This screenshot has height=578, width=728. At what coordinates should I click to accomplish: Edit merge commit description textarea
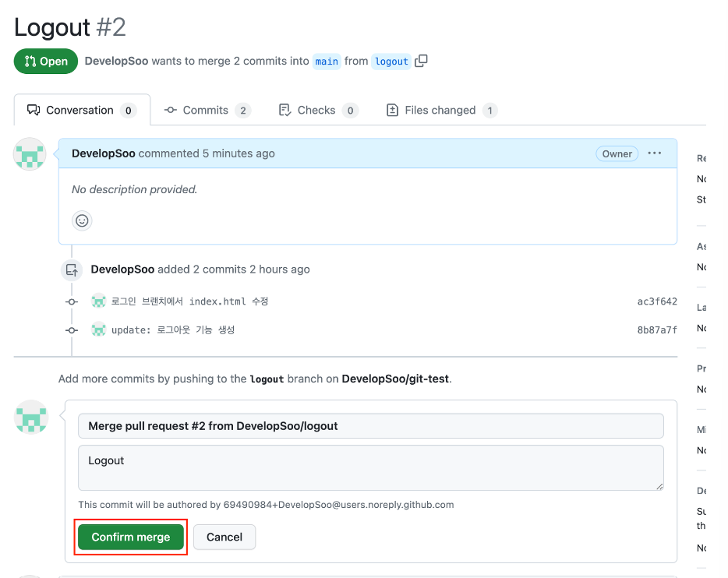pyautogui.click(x=370, y=467)
